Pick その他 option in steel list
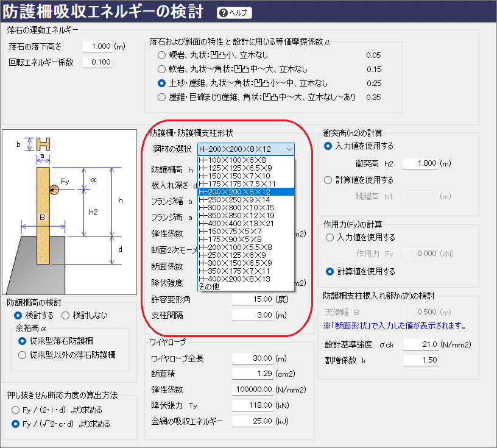Image resolution: width=497 pixels, height=448 pixels. (210, 286)
